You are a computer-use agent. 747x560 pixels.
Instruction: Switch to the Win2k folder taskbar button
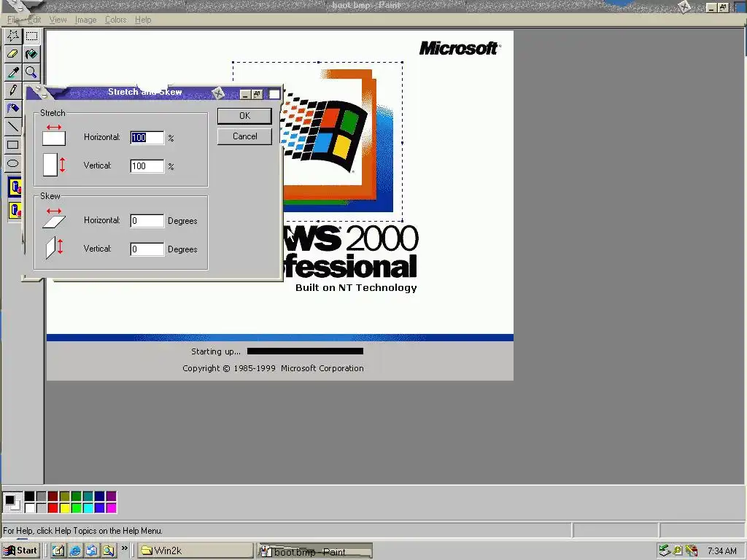tap(196, 551)
